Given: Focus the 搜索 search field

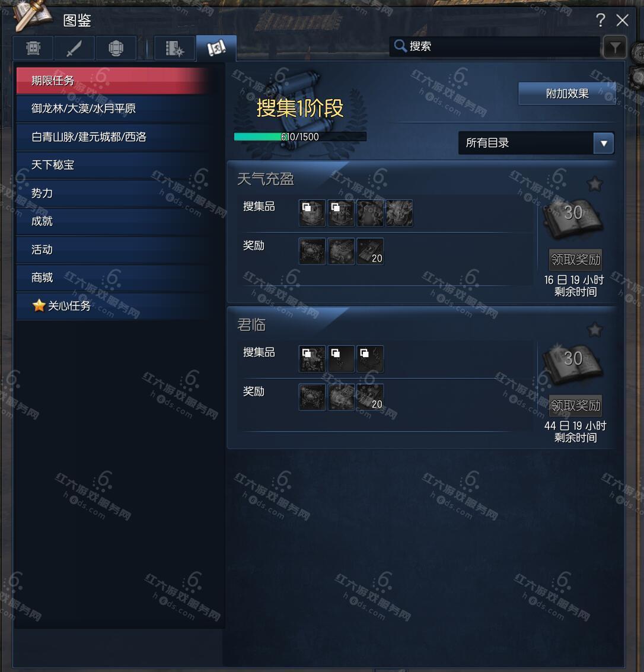Looking at the screenshot, I should point(495,46).
